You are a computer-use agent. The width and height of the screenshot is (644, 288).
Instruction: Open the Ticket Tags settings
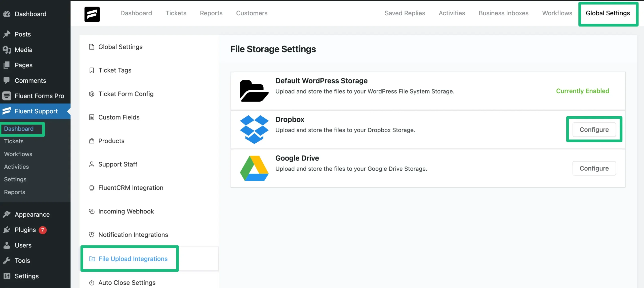tap(149, 70)
